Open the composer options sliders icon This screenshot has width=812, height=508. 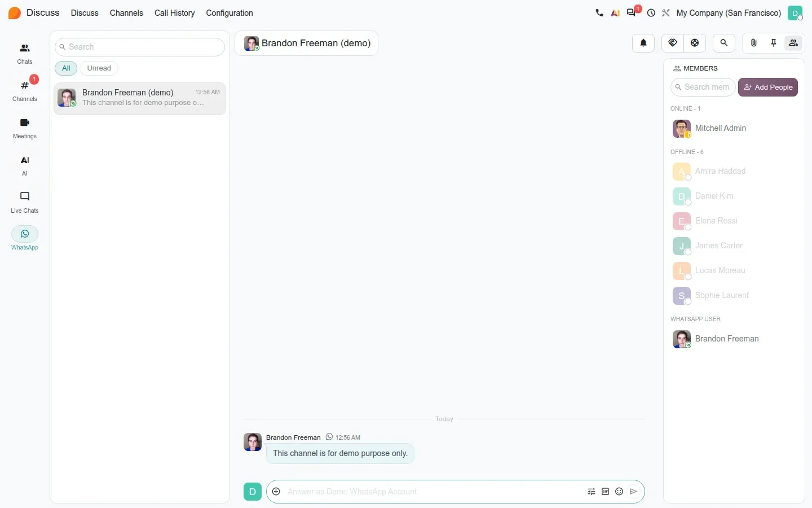point(592,492)
